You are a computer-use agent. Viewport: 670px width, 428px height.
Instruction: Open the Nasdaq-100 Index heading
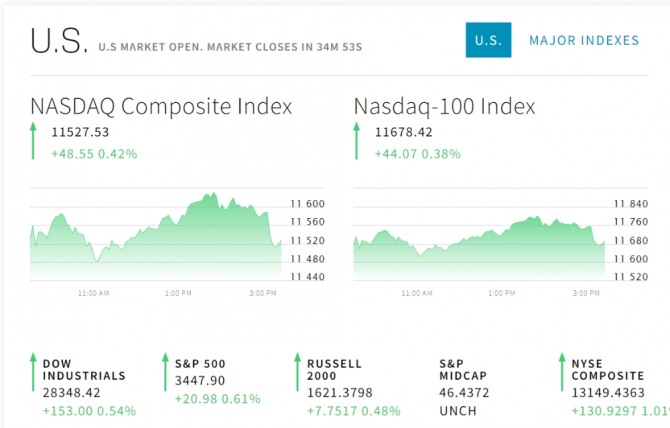pos(444,106)
